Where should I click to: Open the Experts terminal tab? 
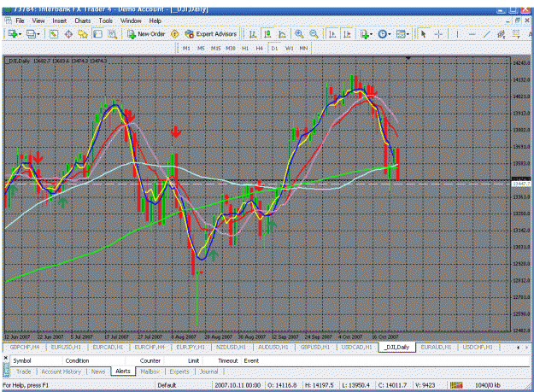tap(179, 372)
